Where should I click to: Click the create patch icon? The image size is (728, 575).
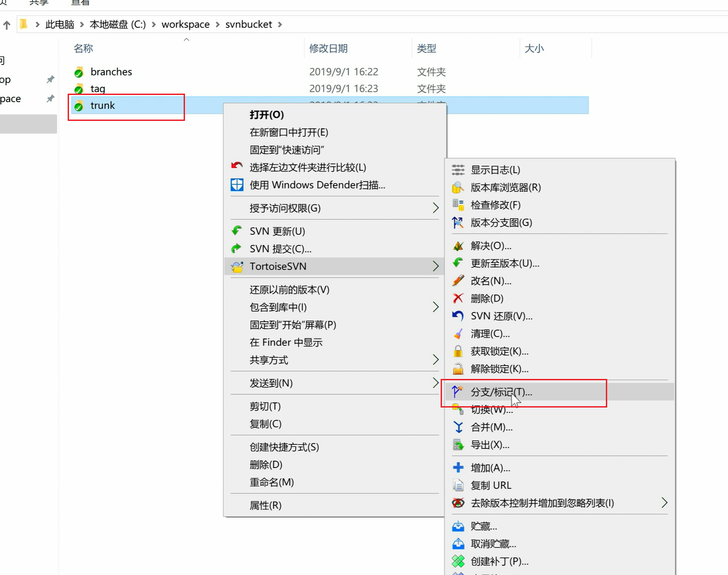pyautogui.click(x=458, y=561)
